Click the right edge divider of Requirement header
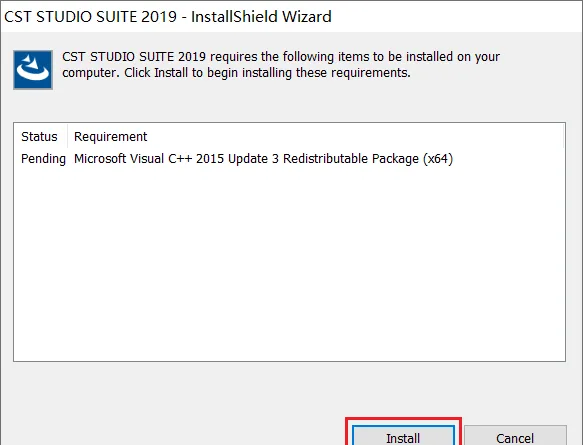This screenshot has height=445, width=583. click(564, 136)
